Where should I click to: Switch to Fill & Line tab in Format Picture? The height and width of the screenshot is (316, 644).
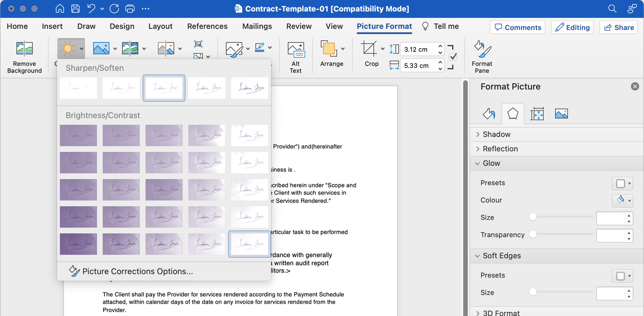click(489, 113)
